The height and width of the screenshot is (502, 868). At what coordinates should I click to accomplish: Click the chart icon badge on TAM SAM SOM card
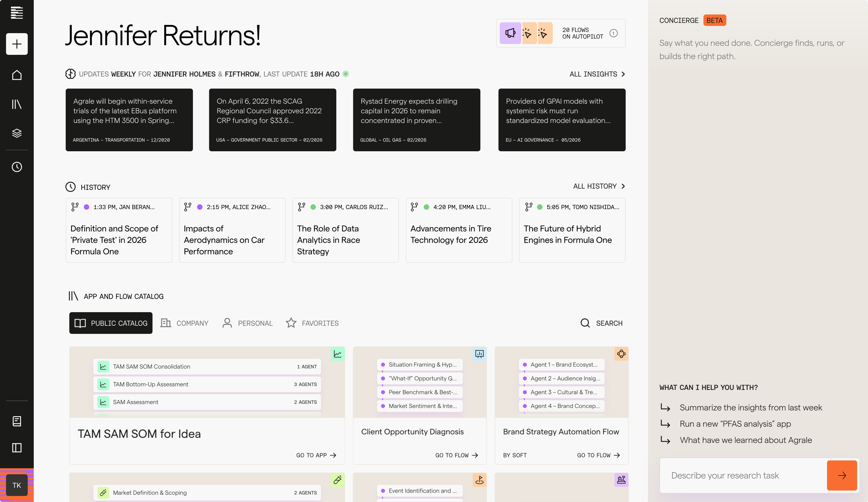(x=338, y=354)
